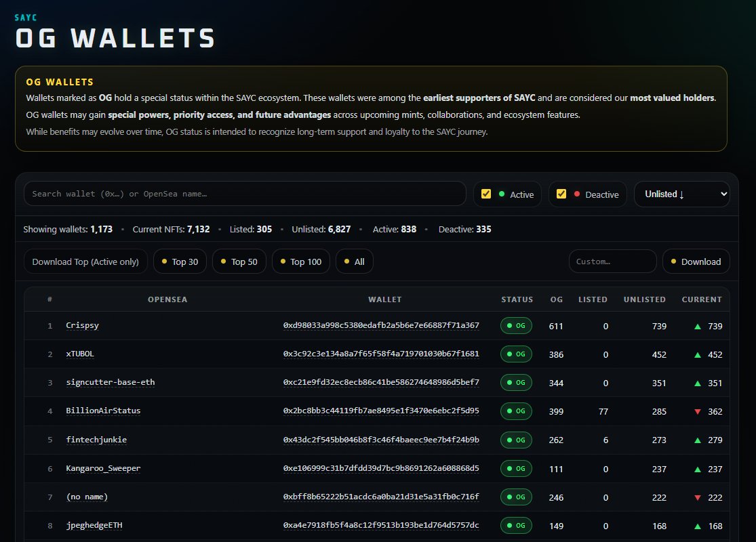Click OG value 611 in Crispsy row
Image resolution: width=756 pixels, height=542 pixels.
556,326
